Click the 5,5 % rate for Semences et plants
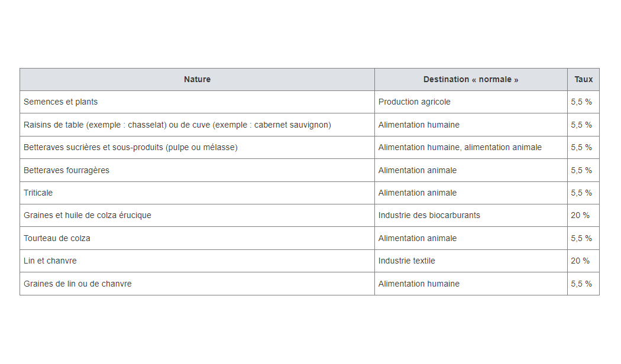 click(581, 102)
